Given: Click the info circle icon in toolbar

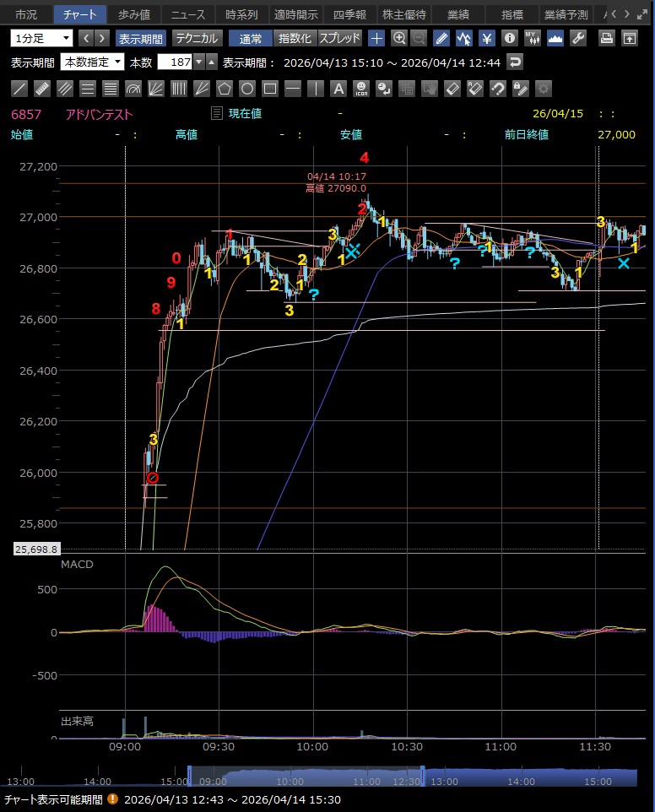Looking at the screenshot, I should coord(509,38).
